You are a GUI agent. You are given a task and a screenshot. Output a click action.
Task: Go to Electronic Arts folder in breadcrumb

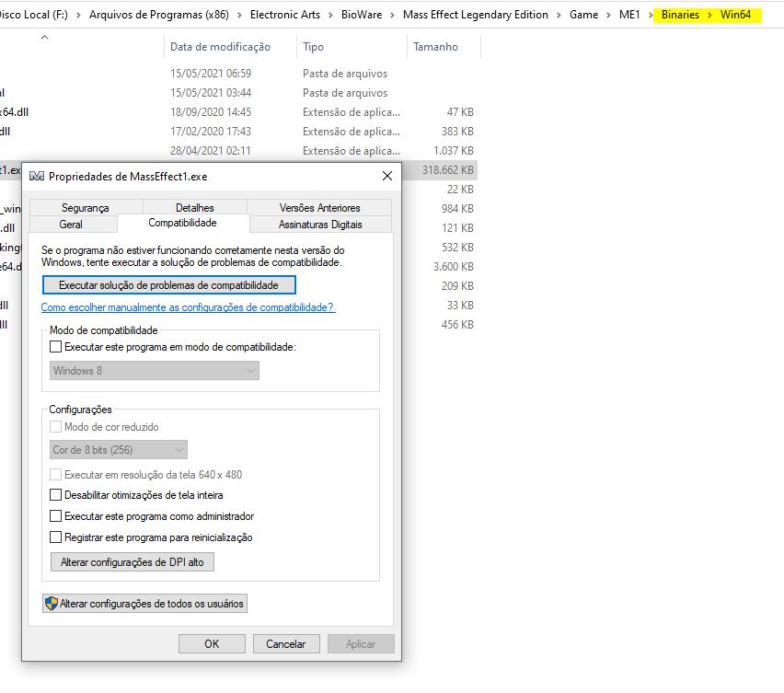pos(285,15)
